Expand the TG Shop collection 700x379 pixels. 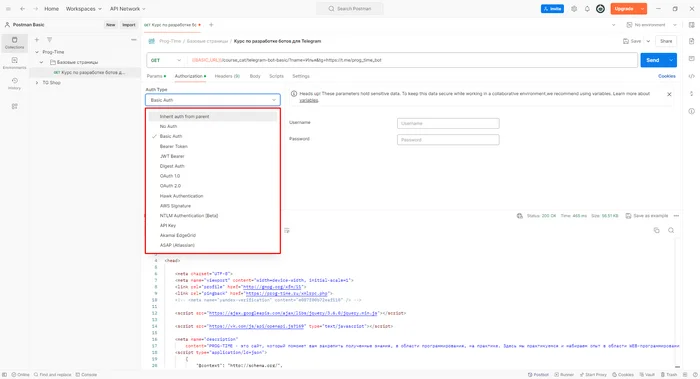(37, 83)
